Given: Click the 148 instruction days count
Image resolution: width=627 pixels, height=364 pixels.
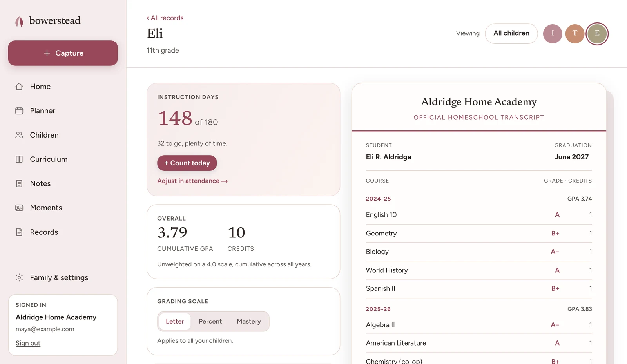Looking at the screenshot, I should pyautogui.click(x=175, y=118).
